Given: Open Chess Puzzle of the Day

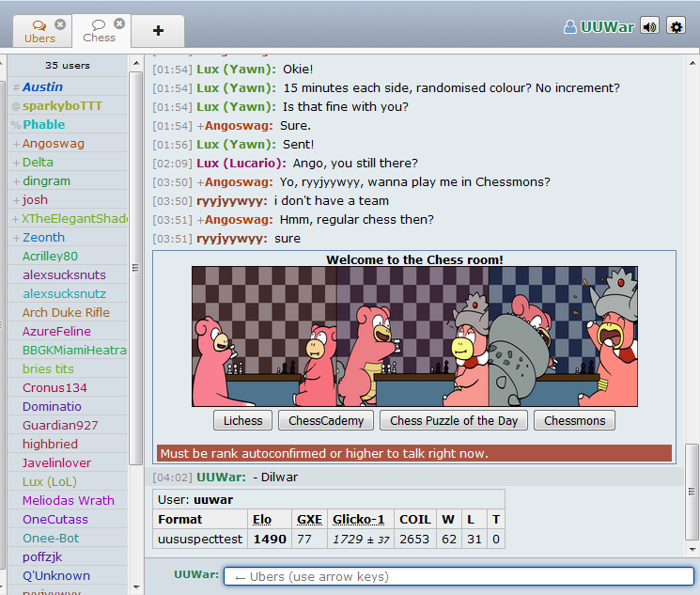Looking at the screenshot, I should point(454,421).
